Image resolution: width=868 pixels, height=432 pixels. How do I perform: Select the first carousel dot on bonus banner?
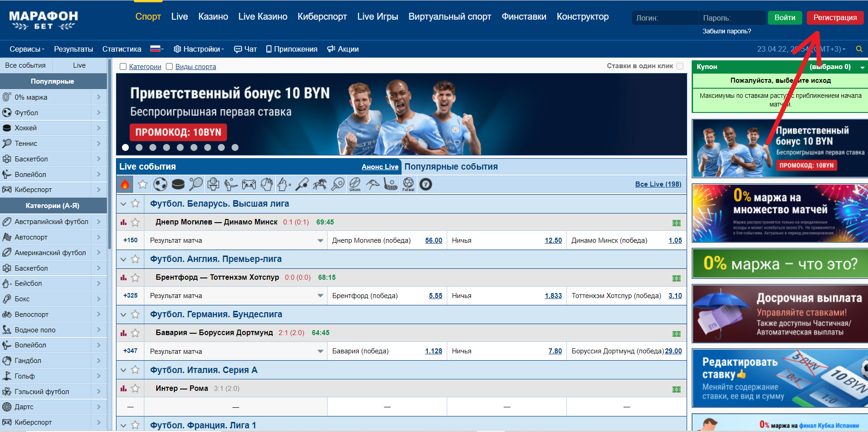point(126,147)
